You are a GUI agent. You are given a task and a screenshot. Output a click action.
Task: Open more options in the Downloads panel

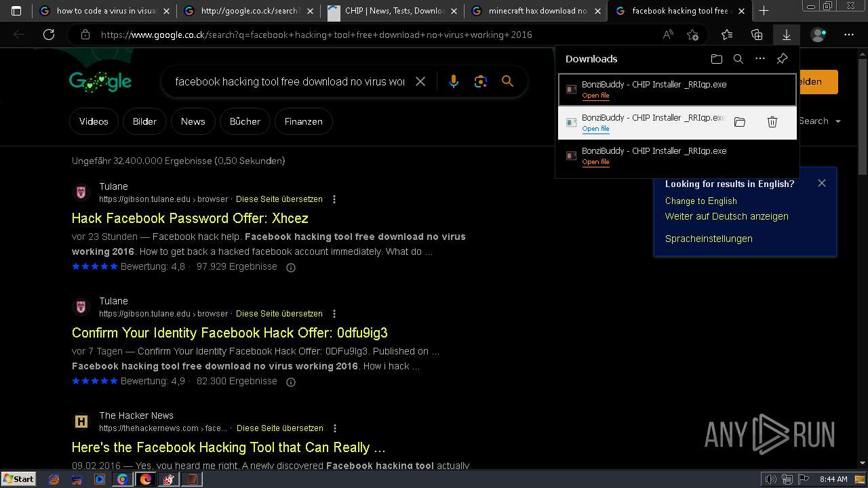pyautogui.click(x=760, y=59)
